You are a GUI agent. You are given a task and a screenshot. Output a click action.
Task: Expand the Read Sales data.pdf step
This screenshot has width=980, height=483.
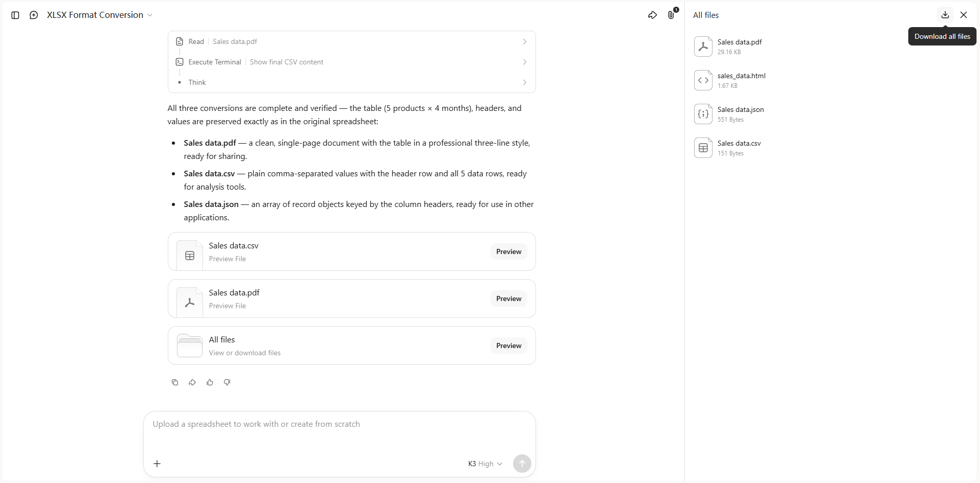tap(352, 41)
